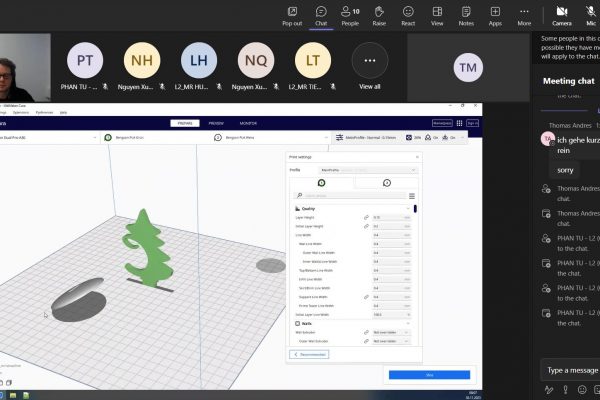
Task: Switch to the PREVIEW stage tab
Action: coord(215,123)
